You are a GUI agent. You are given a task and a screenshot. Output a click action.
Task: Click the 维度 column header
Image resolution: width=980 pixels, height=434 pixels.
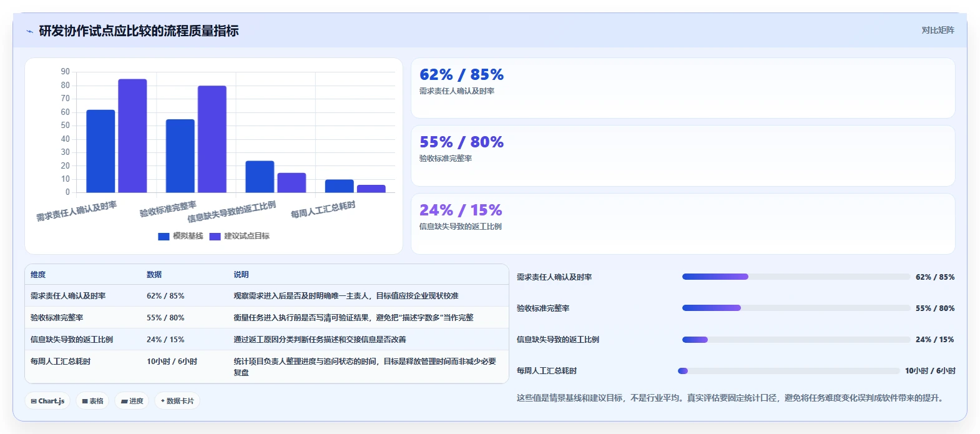[x=38, y=275]
